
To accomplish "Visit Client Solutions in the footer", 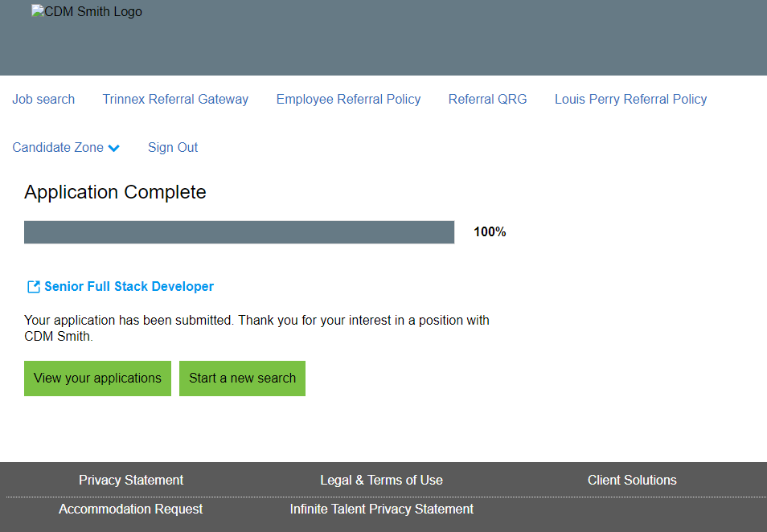I will click(x=632, y=481).
